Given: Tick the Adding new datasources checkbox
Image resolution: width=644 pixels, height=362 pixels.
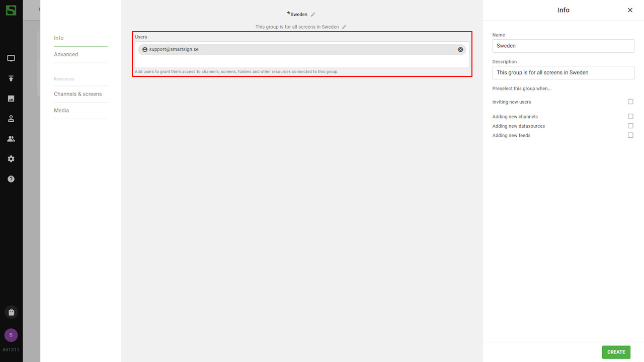Looking at the screenshot, I should (x=630, y=126).
